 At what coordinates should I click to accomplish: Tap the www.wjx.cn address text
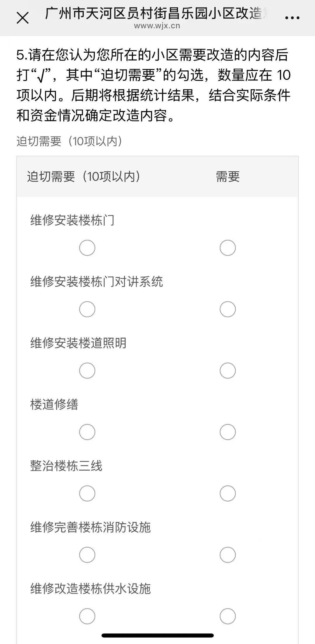[x=157, y=26]
